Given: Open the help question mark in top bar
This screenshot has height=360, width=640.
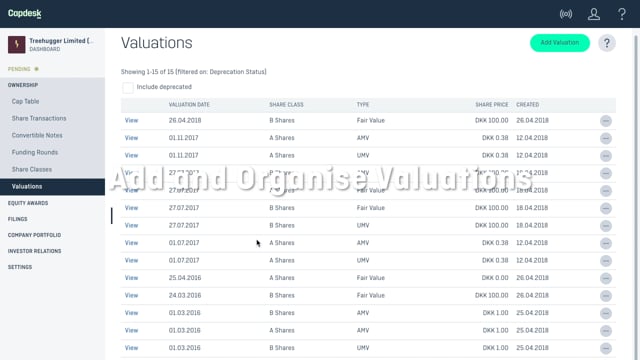Looking at the screenshot, I should point(622,14).
